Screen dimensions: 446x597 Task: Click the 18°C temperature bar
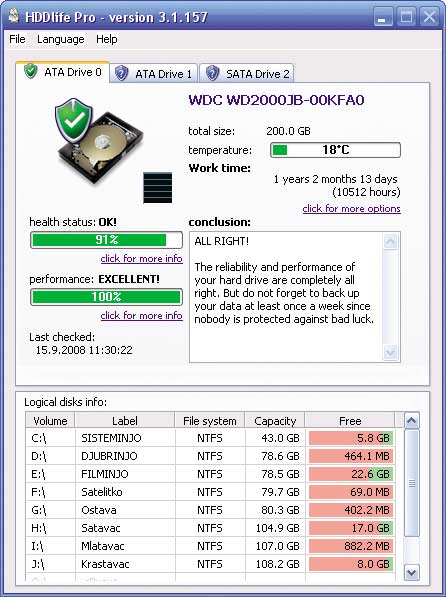point(335,150)
